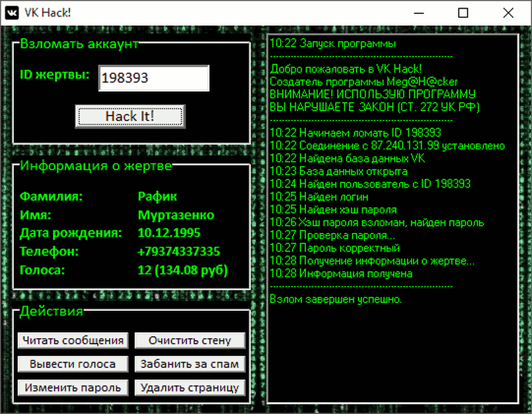Click the 'Hack It!' button
Viewport: 532px width, 414px height.
(x=130, y=116)
